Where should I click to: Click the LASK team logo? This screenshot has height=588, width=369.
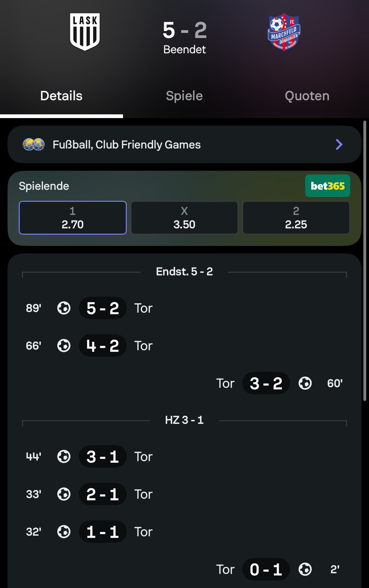pos(85,32)
